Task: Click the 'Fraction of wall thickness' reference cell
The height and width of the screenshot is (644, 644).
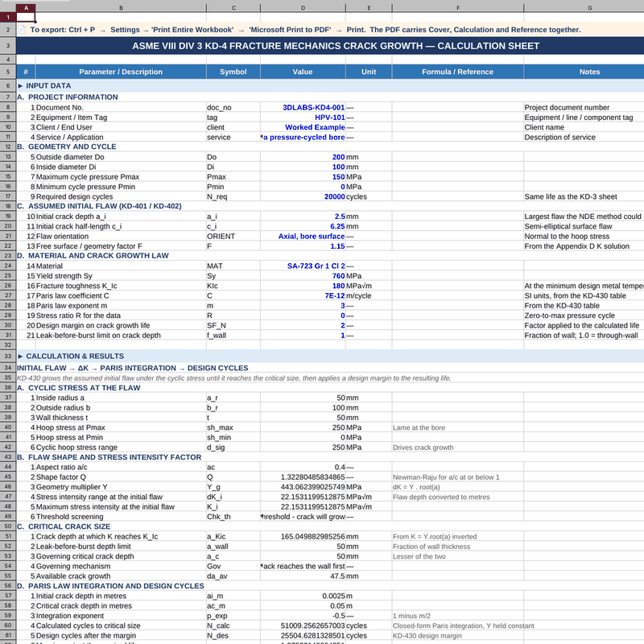Action: (457, 547)
